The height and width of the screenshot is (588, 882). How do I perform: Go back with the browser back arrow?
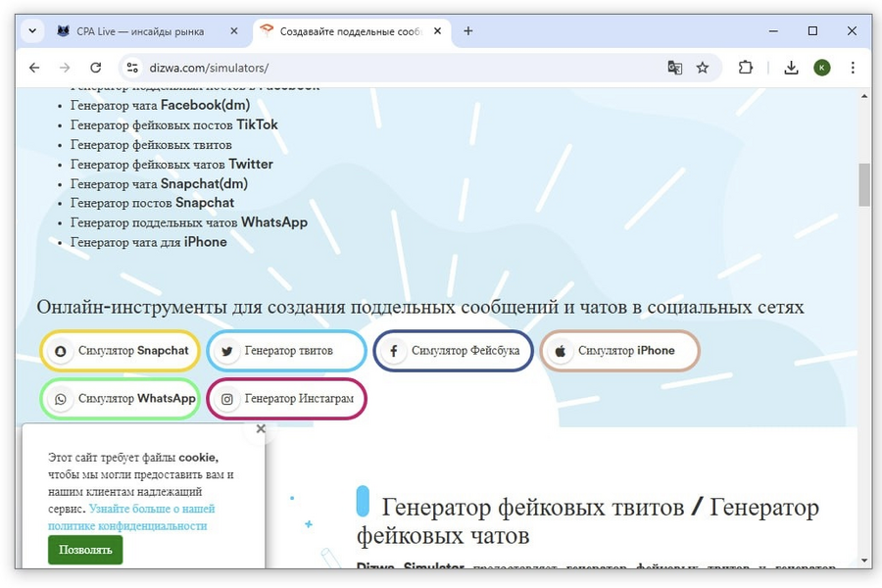point(34,68)
